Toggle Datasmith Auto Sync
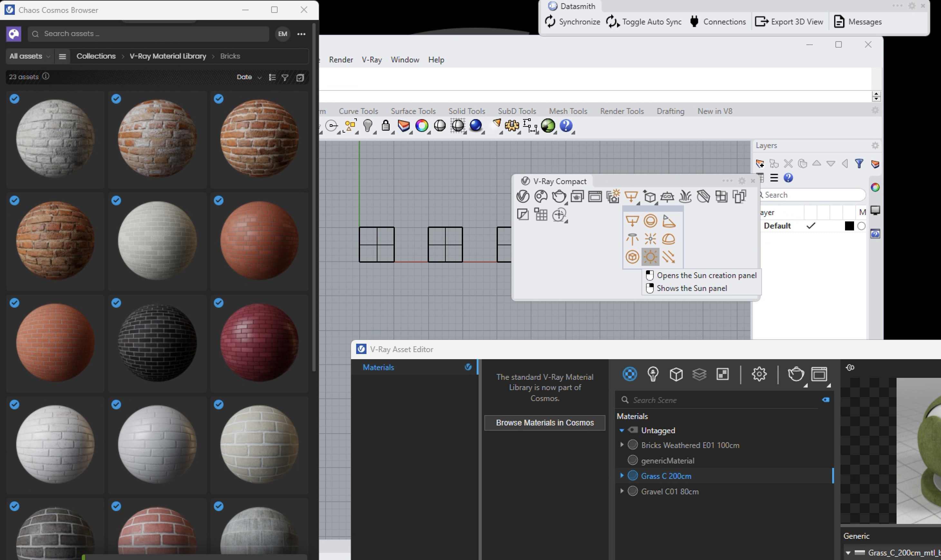 (x=644, y=22)
